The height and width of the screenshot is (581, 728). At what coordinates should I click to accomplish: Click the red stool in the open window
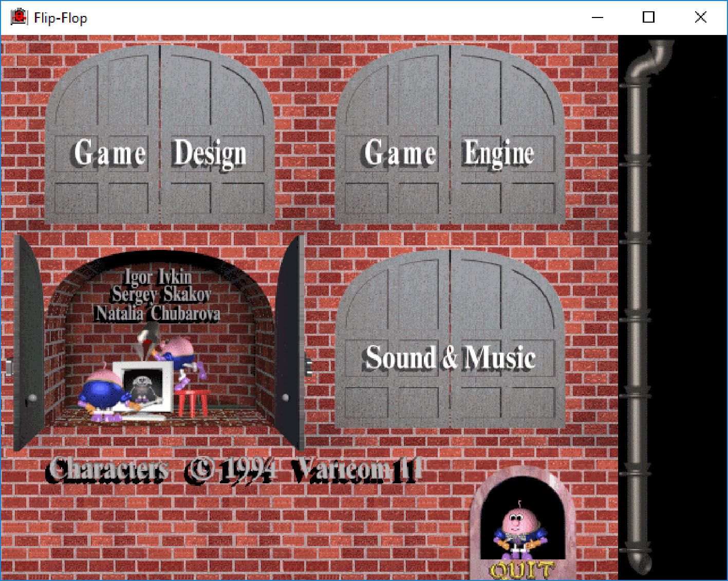[193, 403]
